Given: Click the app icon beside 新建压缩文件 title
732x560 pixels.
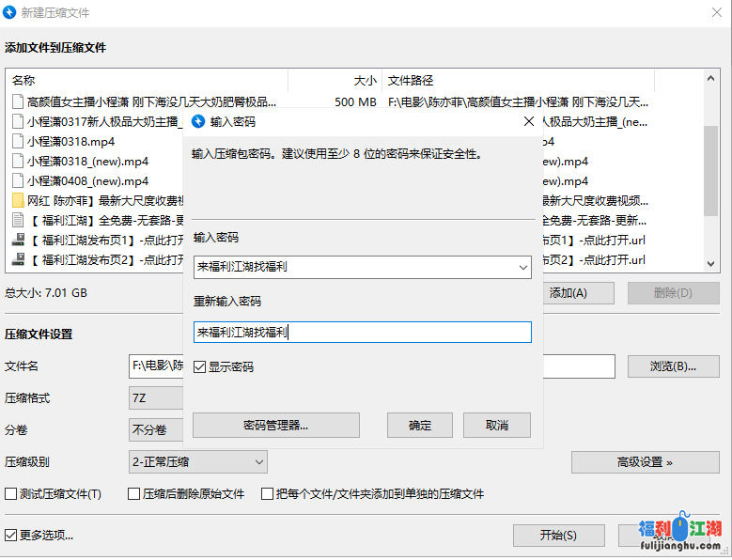Looking at the screenshot, I should point(10,12).
